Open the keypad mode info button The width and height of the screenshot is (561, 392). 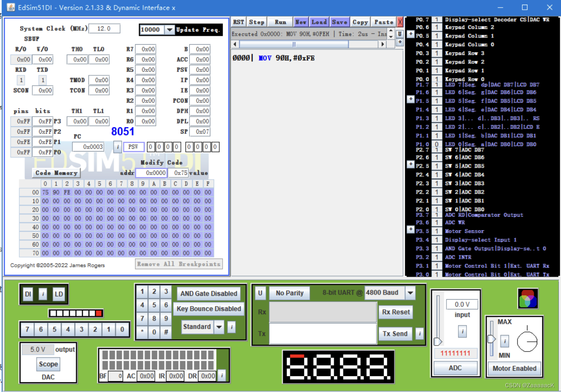pos(232,327)
